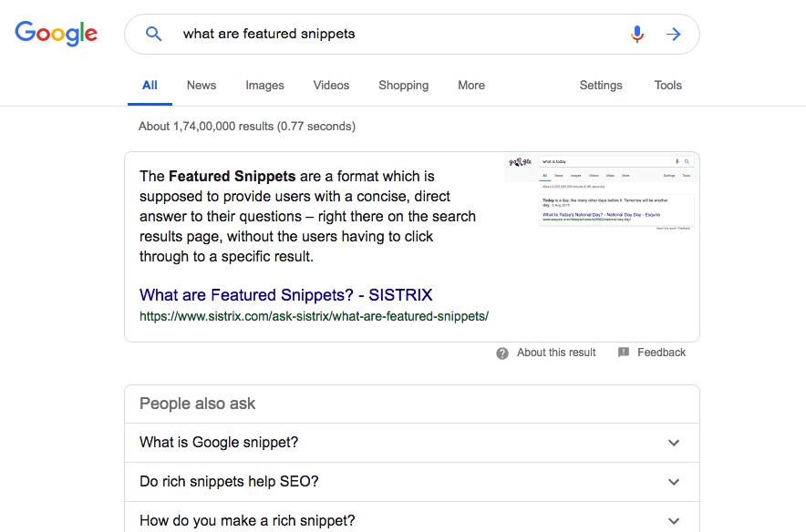Switch to the Images tab

(264, 86)
